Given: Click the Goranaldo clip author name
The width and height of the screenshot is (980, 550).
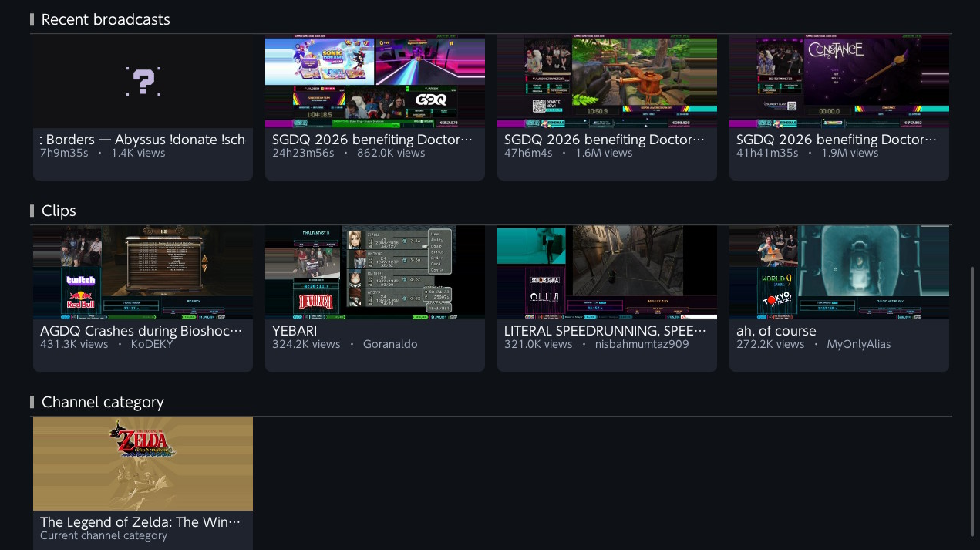Looking at the screenshot, I should tap(390, 344).
